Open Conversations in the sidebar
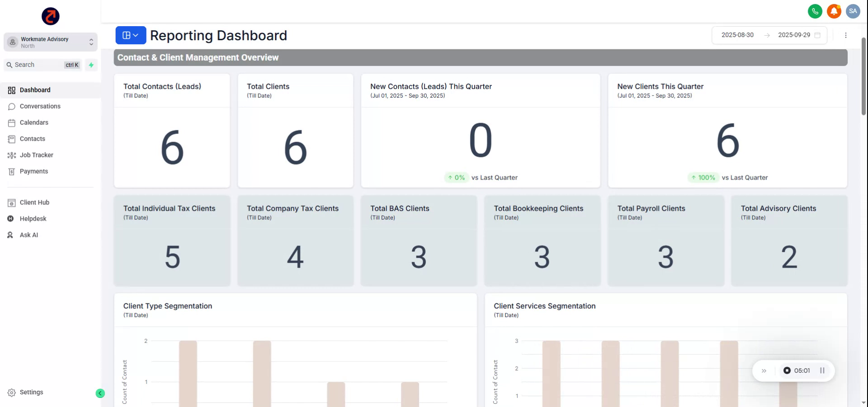This screenshot has height=407, width=868. [x=40, y=106]
